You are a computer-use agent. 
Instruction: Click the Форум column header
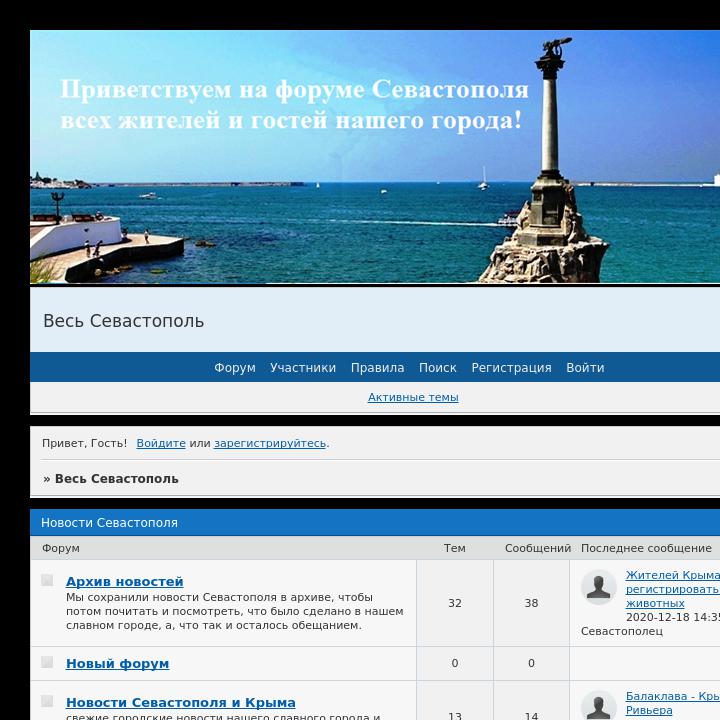tap(61, 548)
